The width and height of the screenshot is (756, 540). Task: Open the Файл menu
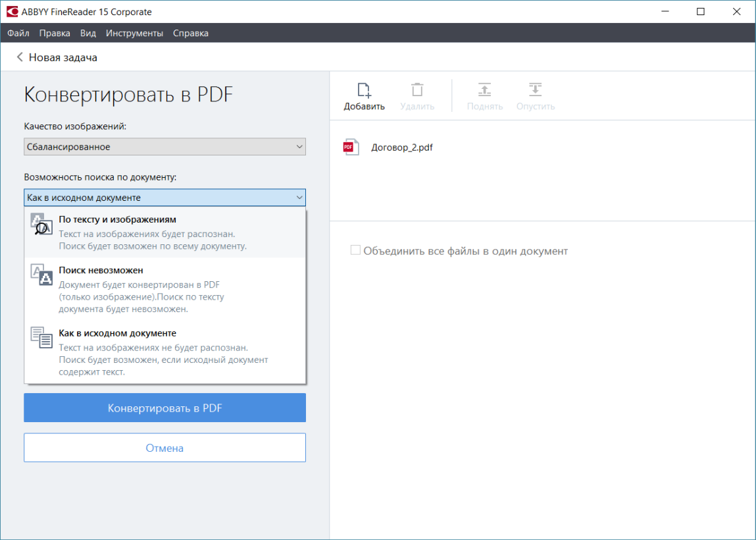point(18,33)
